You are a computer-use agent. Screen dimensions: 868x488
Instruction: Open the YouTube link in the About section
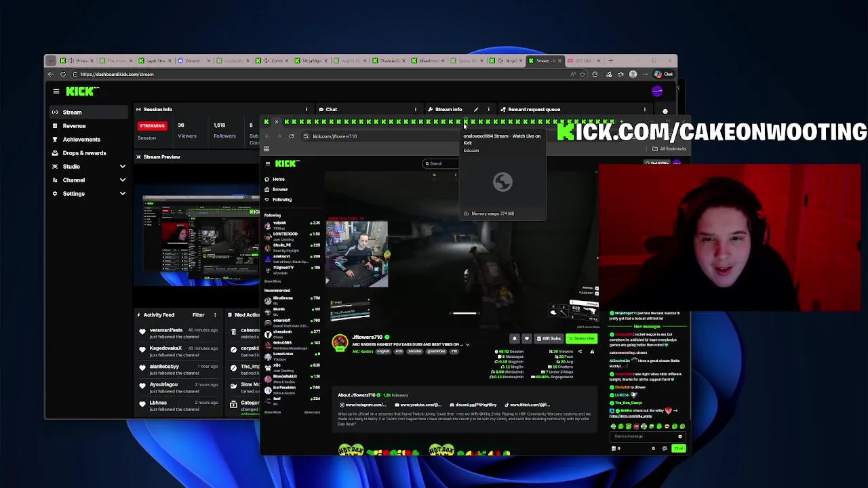(418, 405)
